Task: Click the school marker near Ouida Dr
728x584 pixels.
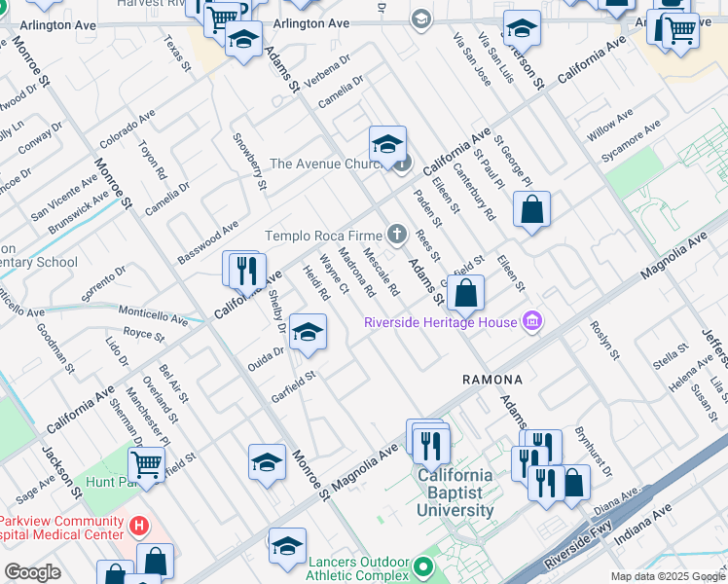Action: point(308,335)
